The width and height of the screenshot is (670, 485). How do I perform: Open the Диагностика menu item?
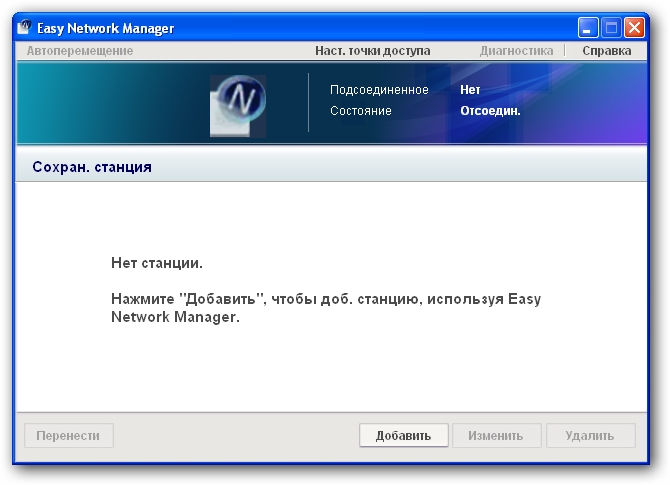coord(516,51)
